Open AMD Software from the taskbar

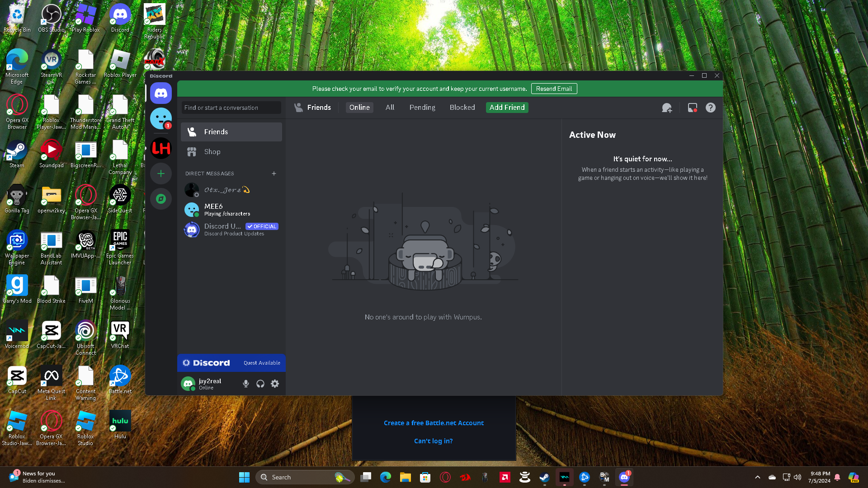click(505, 477)
